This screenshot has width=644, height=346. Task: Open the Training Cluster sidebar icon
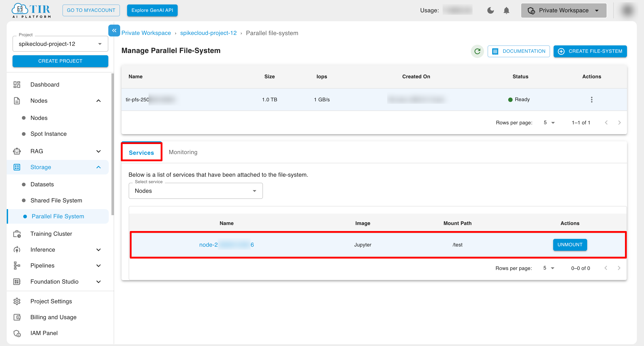17,233
